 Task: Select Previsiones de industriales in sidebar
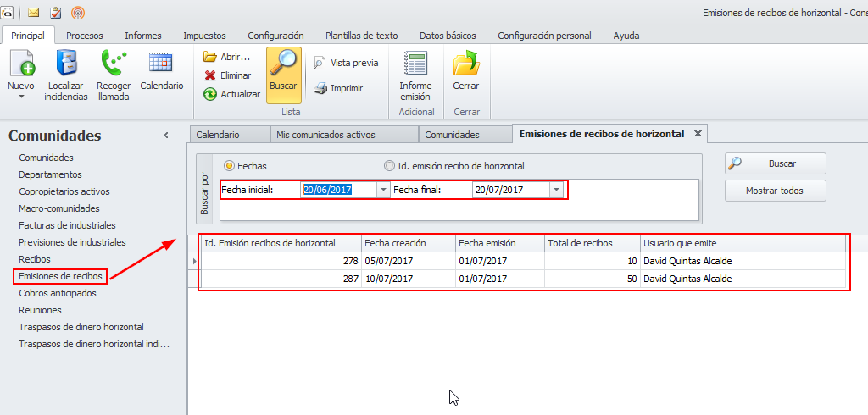pyautogui.click(x=72, y=242)
